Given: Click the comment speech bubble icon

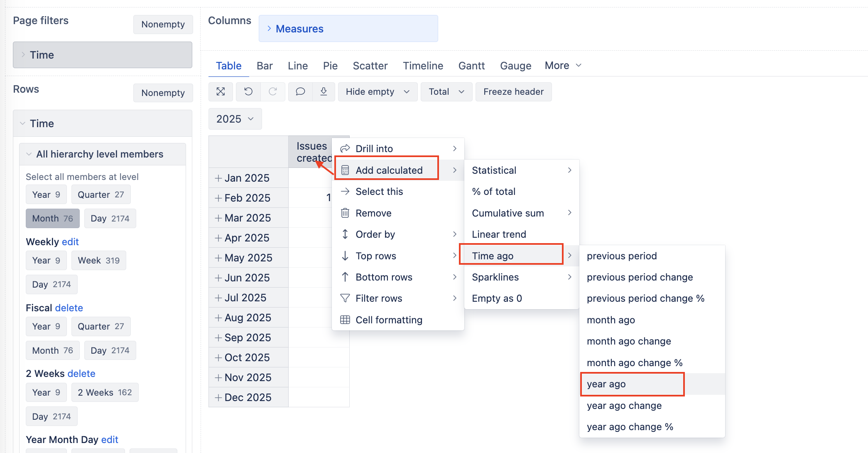Looking at the screenshot, I should (300, 91).
